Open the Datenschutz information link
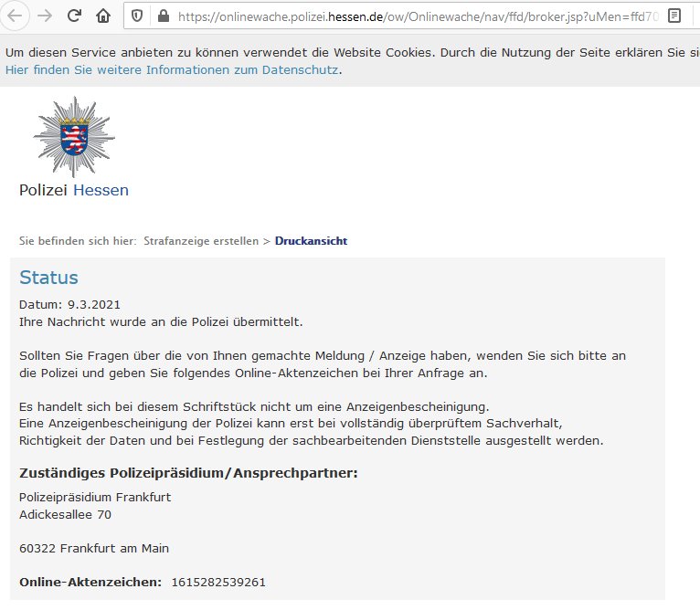Viewport: 700px width, 610px height. point(172,69)
